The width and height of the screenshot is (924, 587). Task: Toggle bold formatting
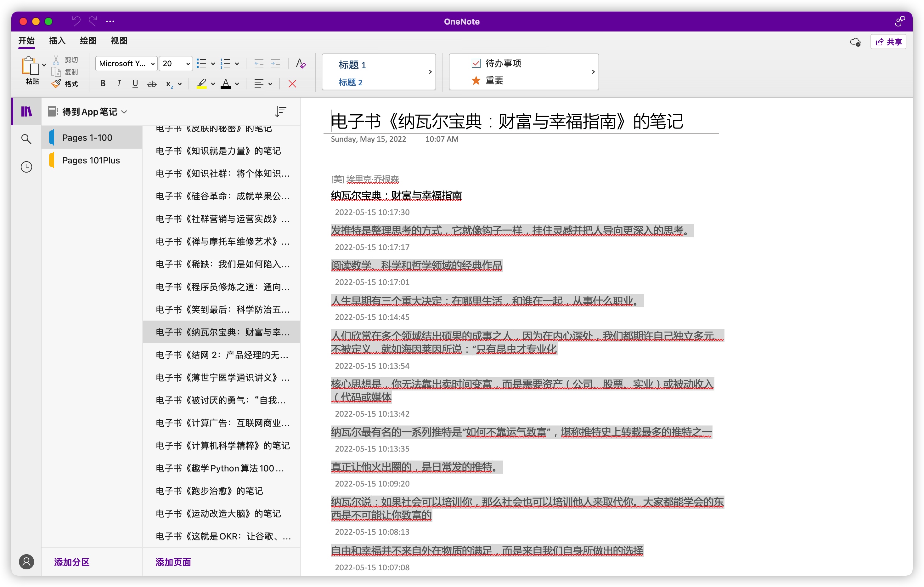click(x=103, y=84)
